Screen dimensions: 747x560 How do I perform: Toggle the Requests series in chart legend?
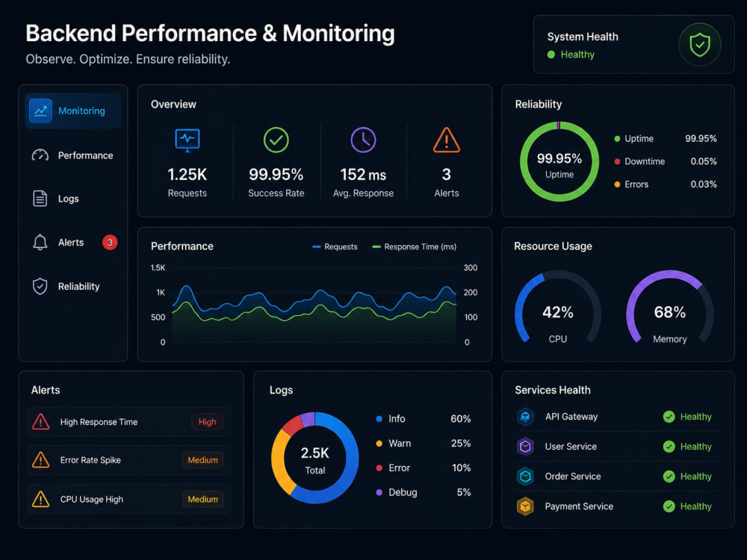(335, 246)
